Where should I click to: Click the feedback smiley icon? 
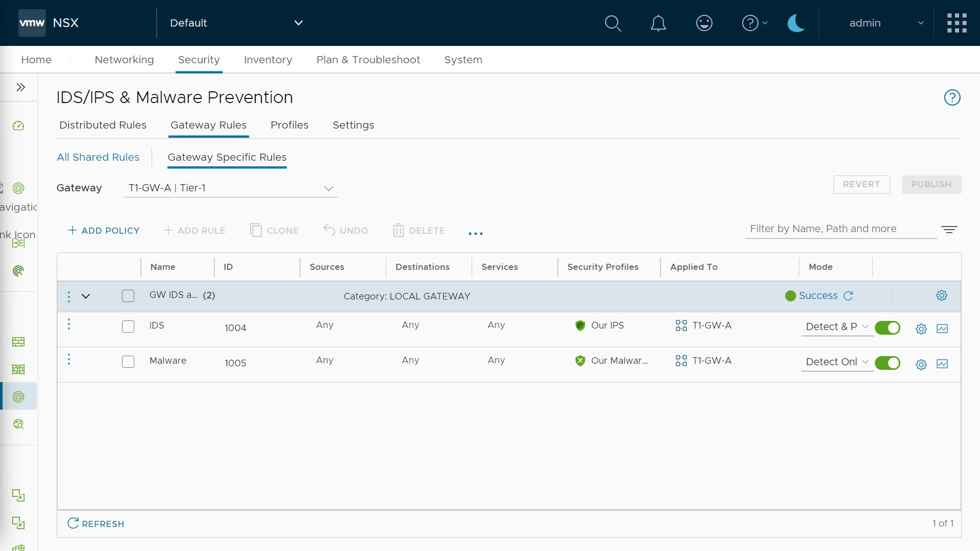(x=704, y=23)
